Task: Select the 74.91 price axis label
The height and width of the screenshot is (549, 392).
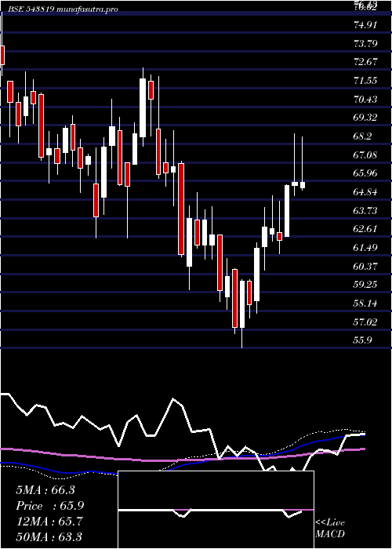Action: [365, 25]
